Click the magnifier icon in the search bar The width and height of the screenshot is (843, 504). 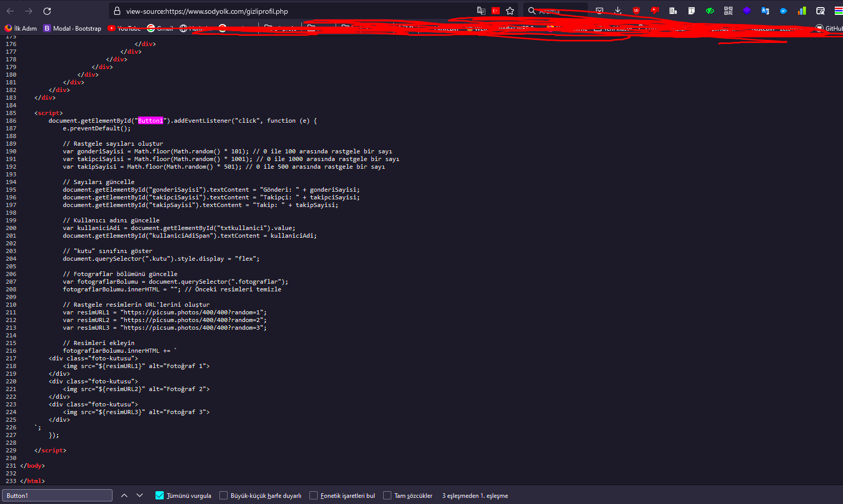coord(532,11)
